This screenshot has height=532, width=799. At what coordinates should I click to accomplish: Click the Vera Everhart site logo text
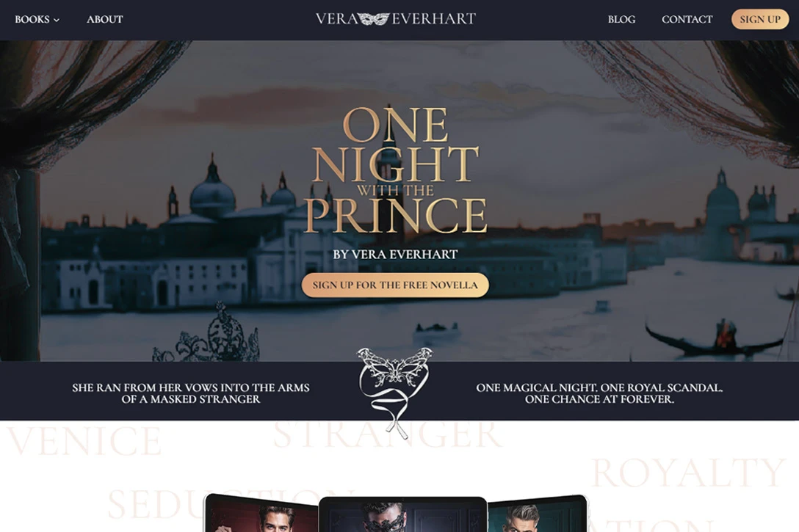point(395,19)
